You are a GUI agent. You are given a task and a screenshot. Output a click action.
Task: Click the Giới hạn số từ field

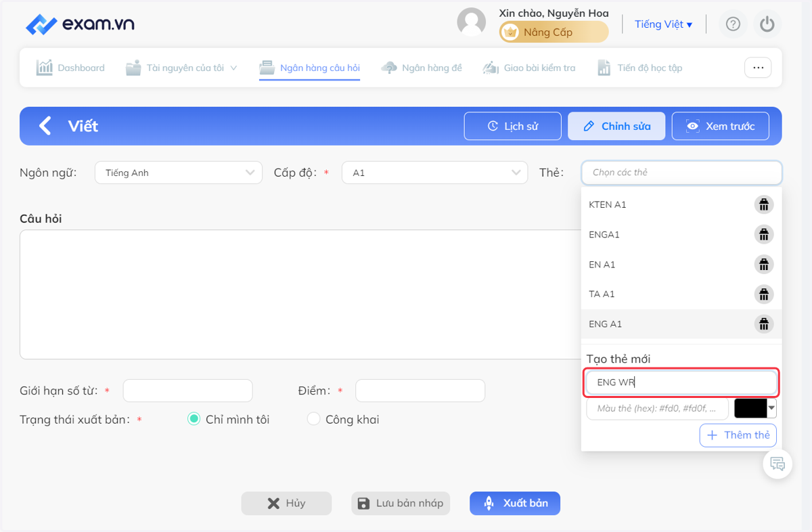click(187, 391)
